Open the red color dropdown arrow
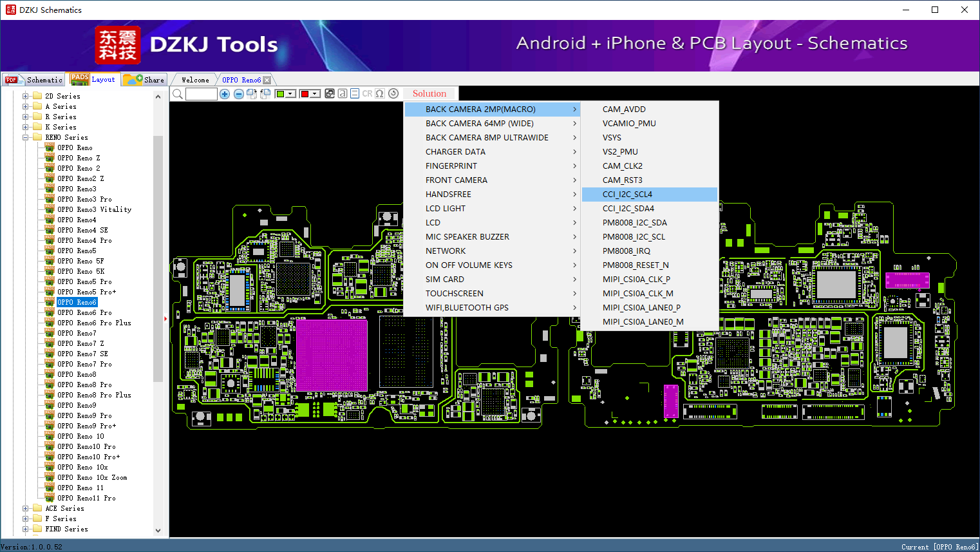This screenshot has height=552, width=980. pyautogui.click(x=316, y=94)
